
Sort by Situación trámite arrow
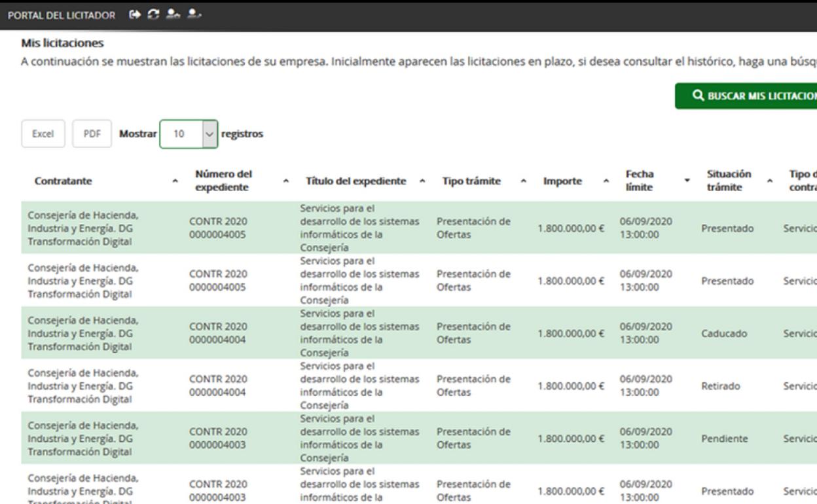click(770, 180)
